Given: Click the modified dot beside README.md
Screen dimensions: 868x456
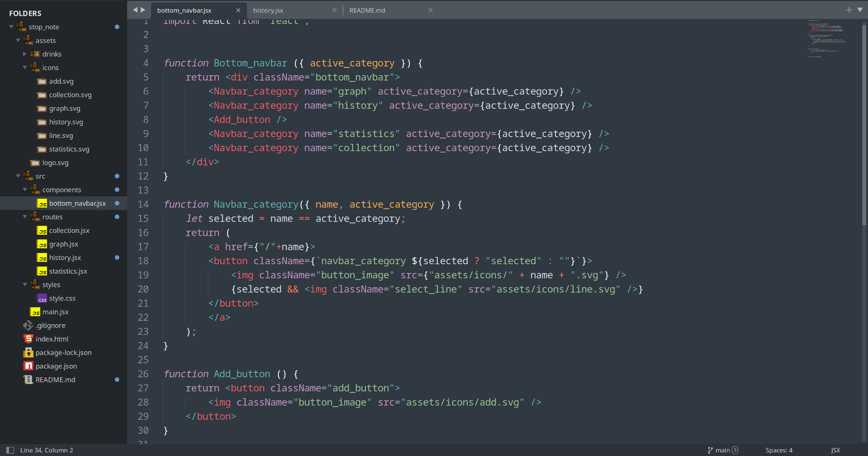Looking at the screenshot, I should (x=117, y=380).
